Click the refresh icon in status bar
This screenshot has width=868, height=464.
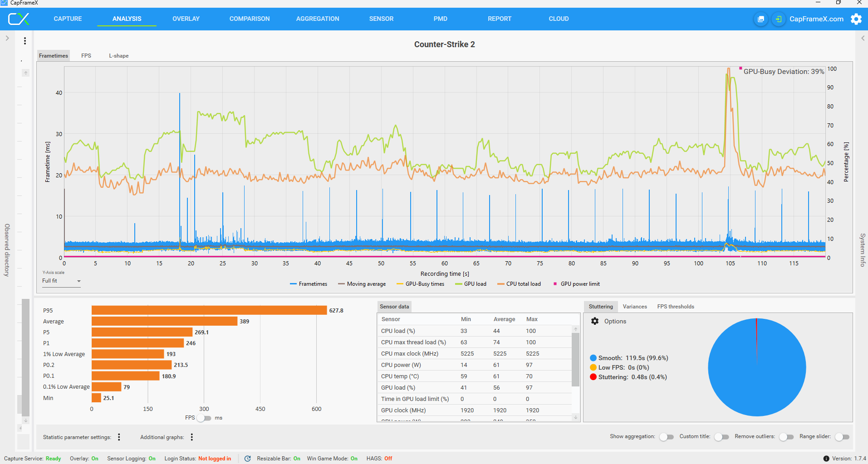click(x=248, y=459)
